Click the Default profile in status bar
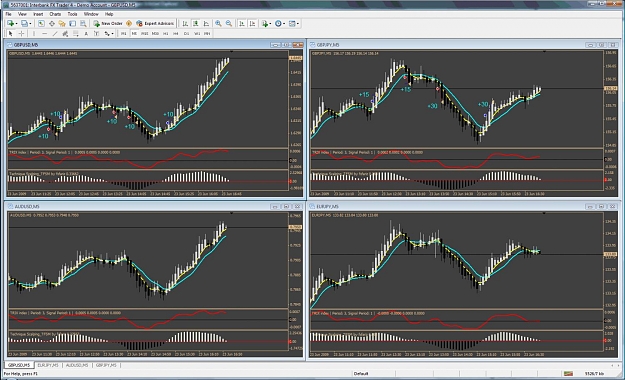625x380 pixels. click(x=361, y=374)
